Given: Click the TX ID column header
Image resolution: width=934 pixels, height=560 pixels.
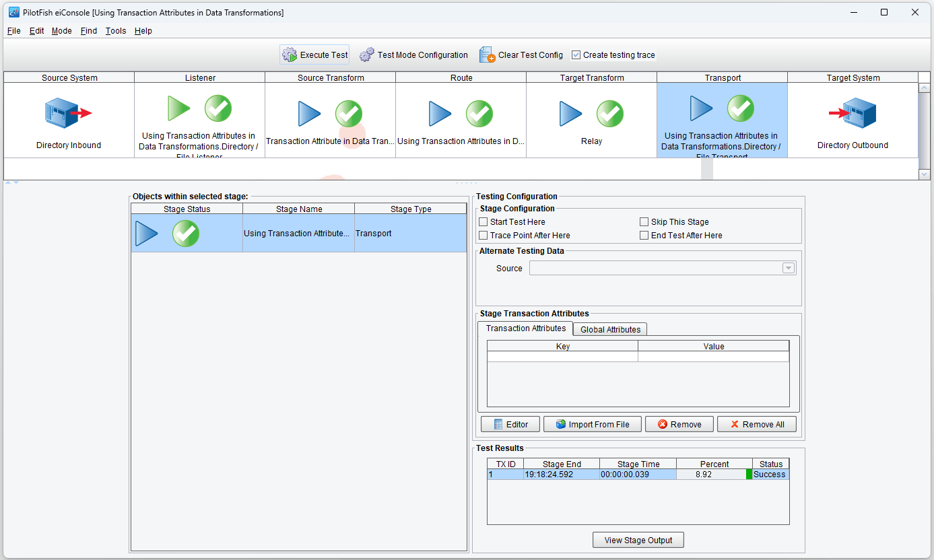Looking at the screenshot, I should 506,464.
